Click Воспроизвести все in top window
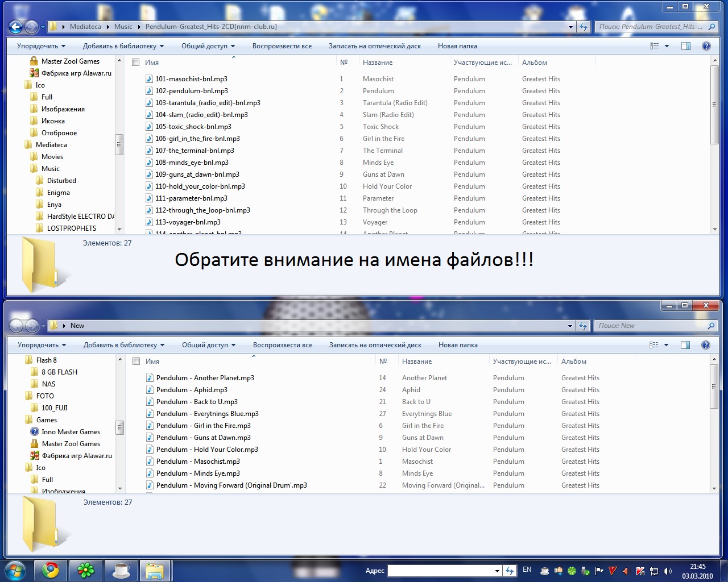 pyautogui.click(x=282, y=46)
